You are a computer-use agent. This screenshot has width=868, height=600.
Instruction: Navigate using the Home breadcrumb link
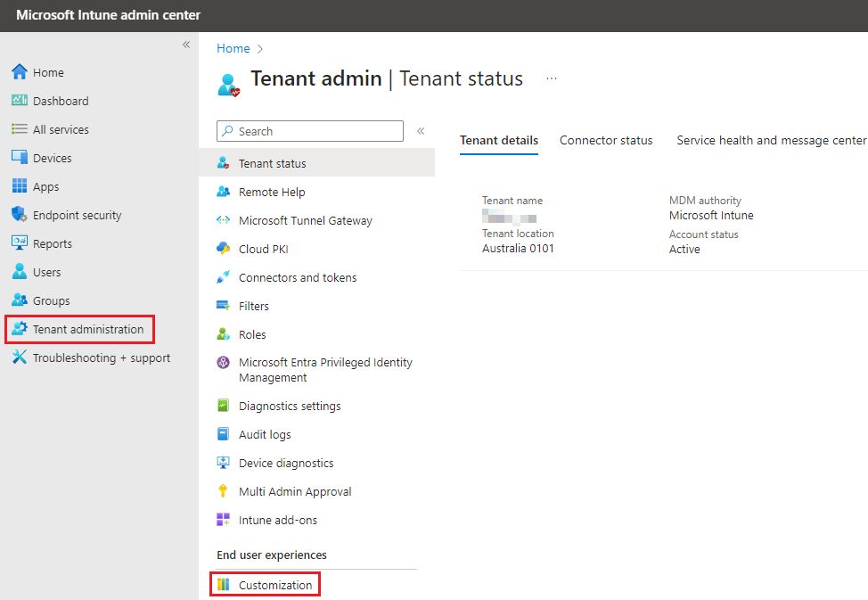[233, 48]
